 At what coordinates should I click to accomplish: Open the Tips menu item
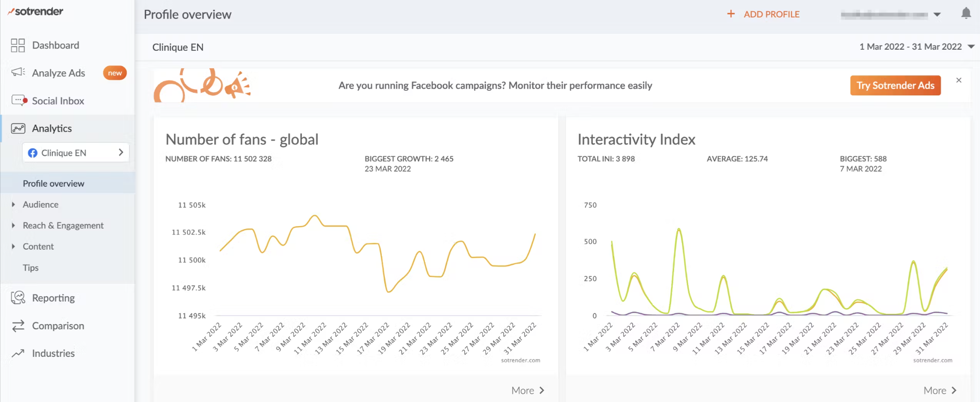[31, 268]
